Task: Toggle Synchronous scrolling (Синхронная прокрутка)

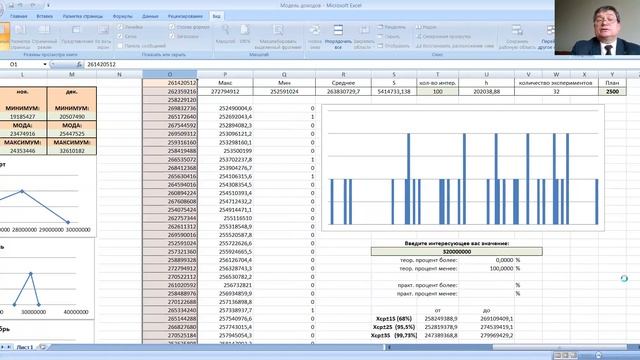Action: (x=443, y=36)
